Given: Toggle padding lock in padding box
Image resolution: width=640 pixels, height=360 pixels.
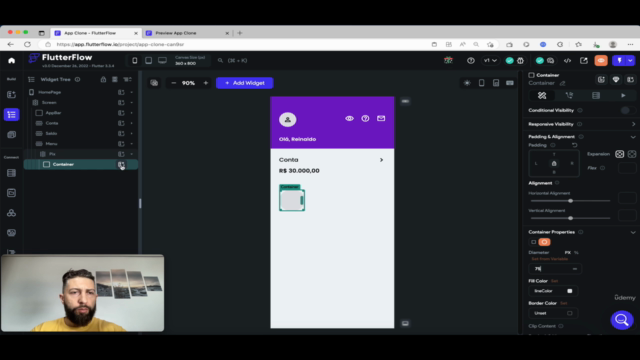Looking at the screenshot, I should pyautogui.click(x=554, y=163).
